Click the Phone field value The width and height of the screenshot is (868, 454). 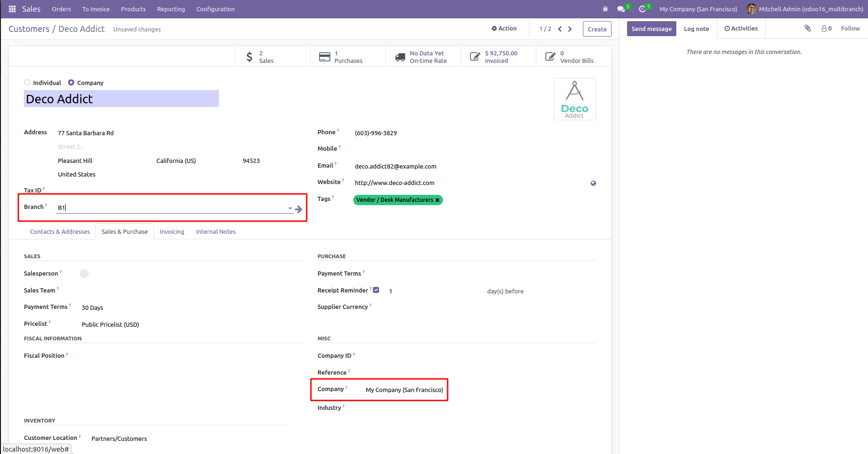click(376, 133)
